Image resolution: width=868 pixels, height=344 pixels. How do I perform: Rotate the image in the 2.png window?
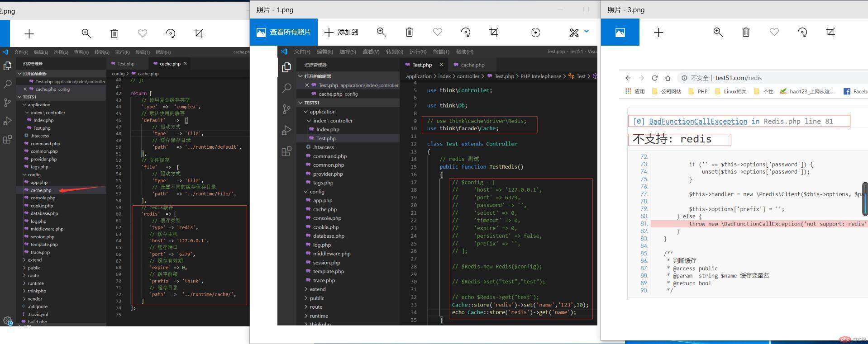point(171,33)
